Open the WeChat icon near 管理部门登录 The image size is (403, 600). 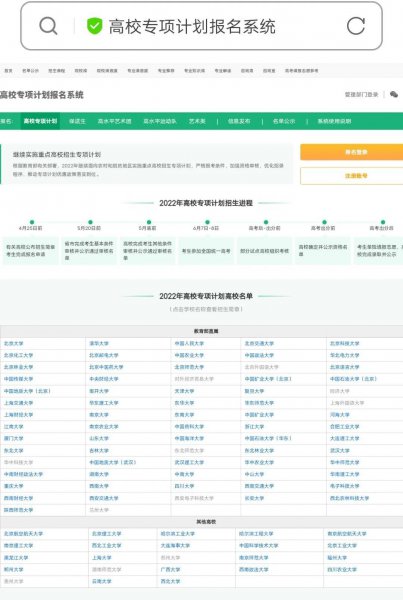[x=394, y=95]
